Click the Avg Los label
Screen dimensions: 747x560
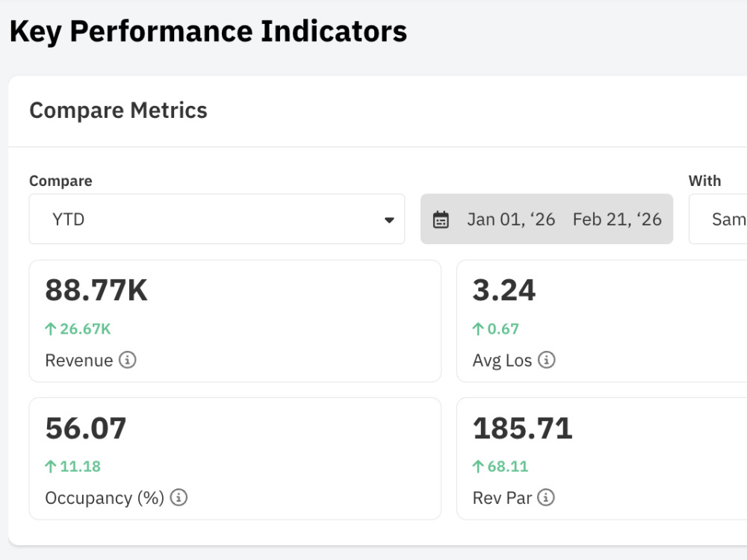[x=502, y=361]
